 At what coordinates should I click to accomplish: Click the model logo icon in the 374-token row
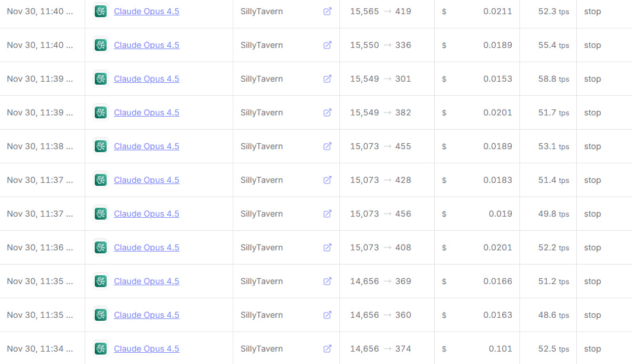[x=100, y=349]
